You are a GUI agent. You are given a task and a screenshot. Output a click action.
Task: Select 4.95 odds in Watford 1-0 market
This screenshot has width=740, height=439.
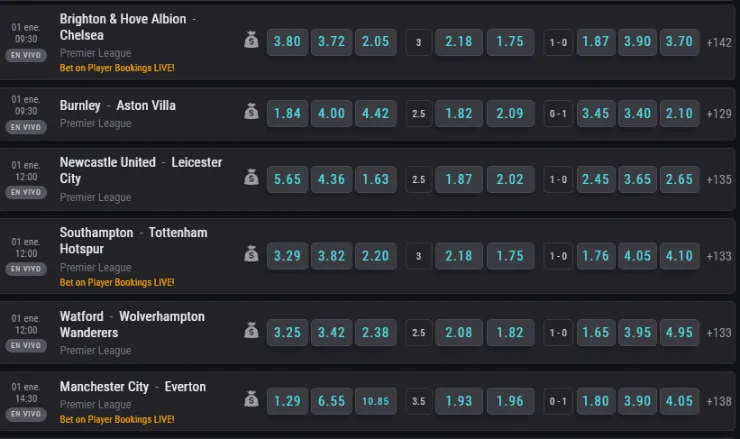click(x=677, y=331)
